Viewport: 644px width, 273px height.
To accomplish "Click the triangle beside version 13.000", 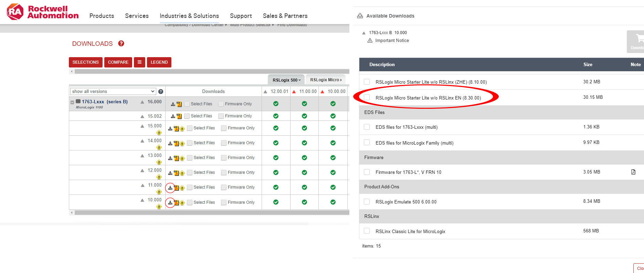I will point(142,156).
